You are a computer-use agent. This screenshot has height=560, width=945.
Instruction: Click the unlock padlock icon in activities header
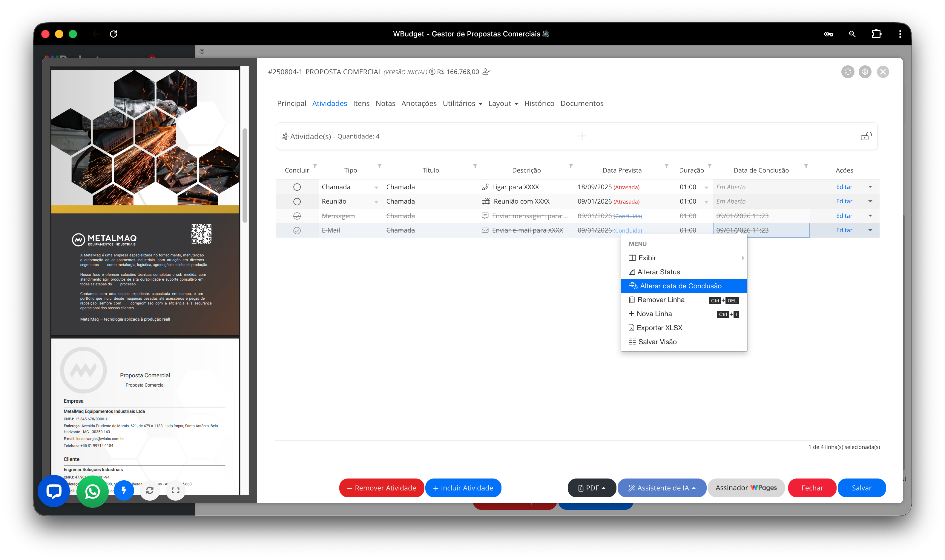[865, 136]
